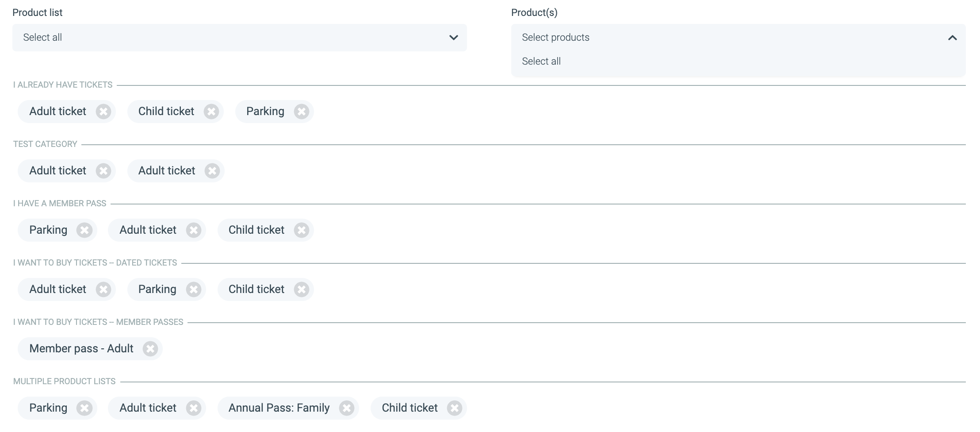Choose Select all in Product(s) dropdown
Image resolution: width=980 pixels, height=432 pixels.
[x=541, y=62]
